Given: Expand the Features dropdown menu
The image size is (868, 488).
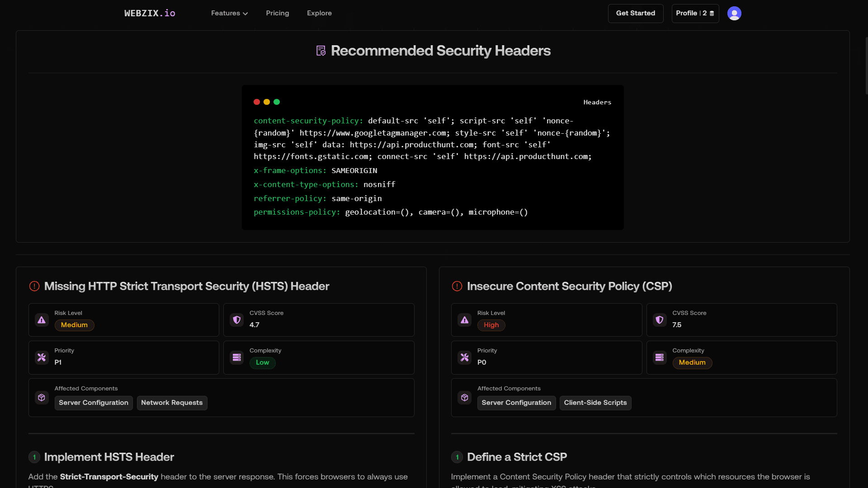Looking at the screenshot, I should coord(229,13).
